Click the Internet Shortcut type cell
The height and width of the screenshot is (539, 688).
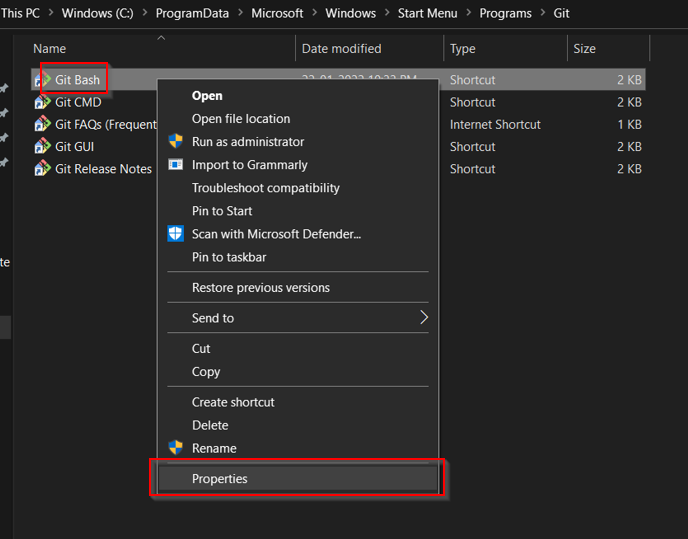point(495,125)
